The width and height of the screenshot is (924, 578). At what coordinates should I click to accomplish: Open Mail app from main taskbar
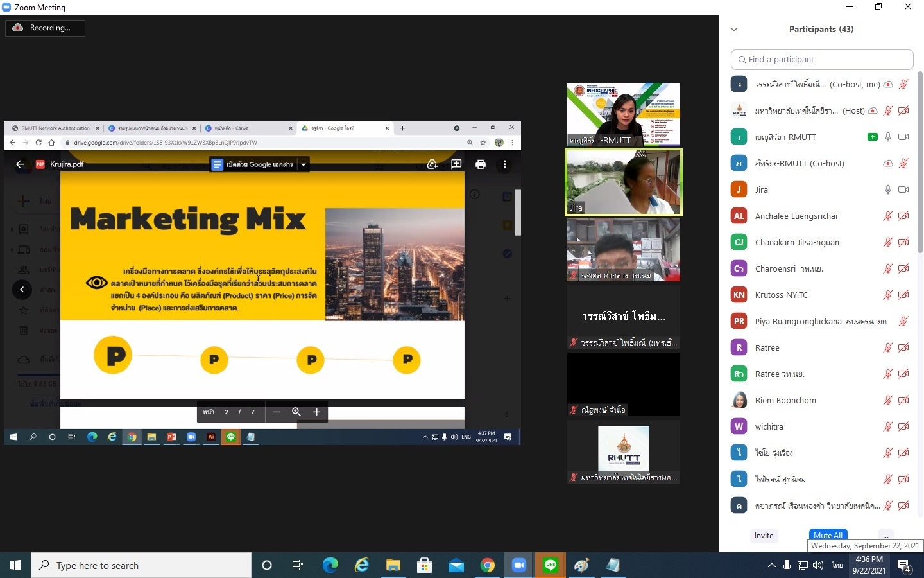click(x=456, y=565)
